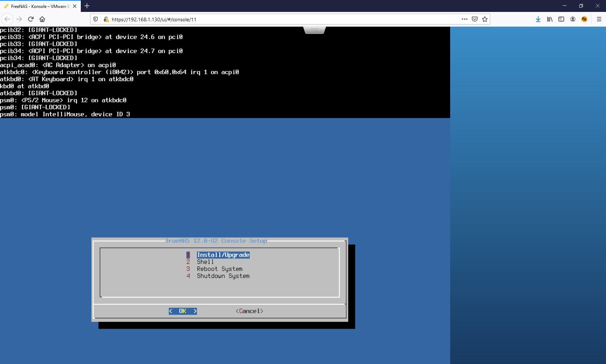Minimize the browser window
606x364 pixels.
565,6
